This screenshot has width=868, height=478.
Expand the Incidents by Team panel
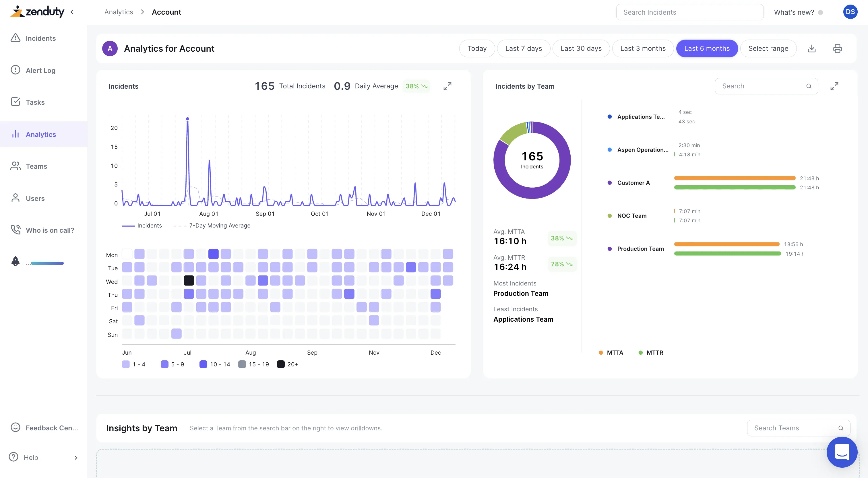click(834, 86)
